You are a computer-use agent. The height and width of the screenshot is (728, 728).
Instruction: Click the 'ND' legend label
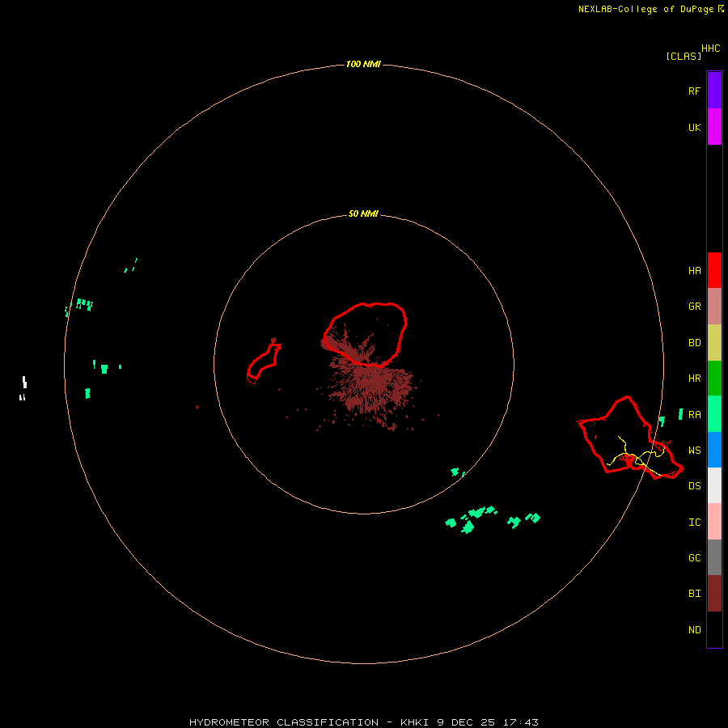695,630
